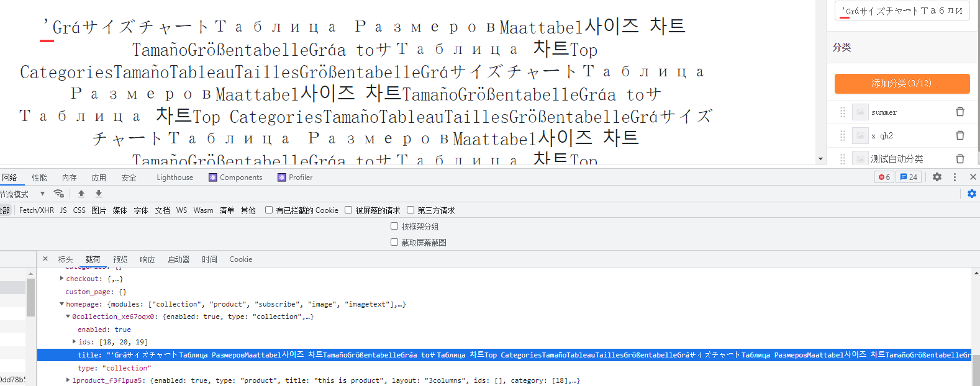The width and height of the screenshot is (980, 386).
Task: Open network conditions wifi icon
Action: click(x=58, y=194)
